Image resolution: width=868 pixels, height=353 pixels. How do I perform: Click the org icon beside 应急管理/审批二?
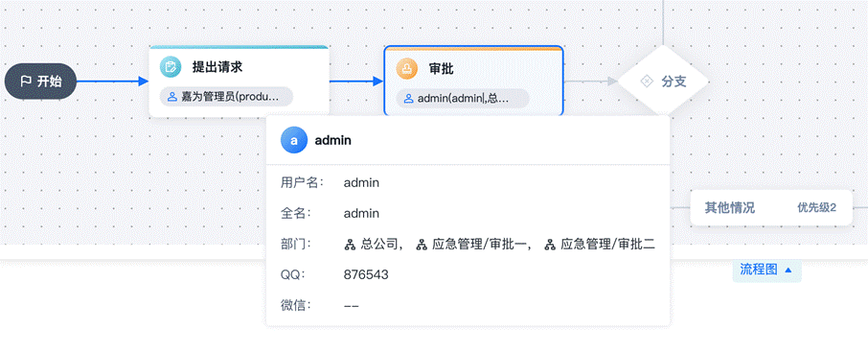point(550,244)
